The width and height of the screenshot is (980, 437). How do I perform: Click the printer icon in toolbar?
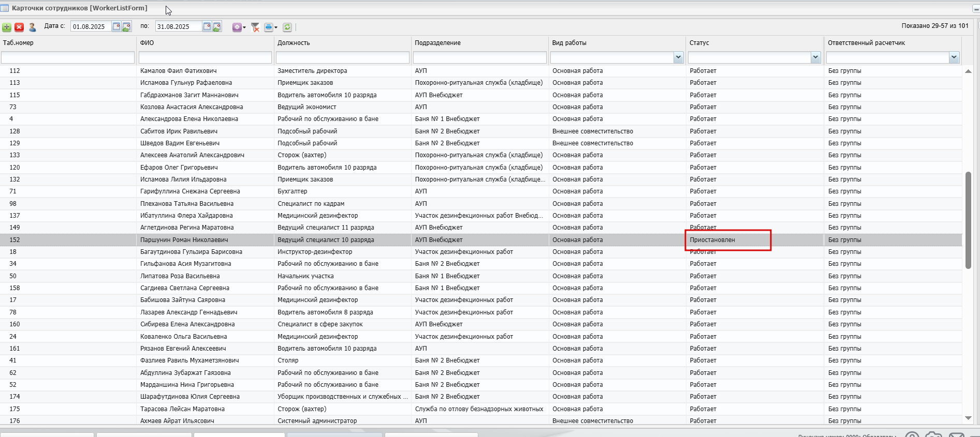[268, 27]
